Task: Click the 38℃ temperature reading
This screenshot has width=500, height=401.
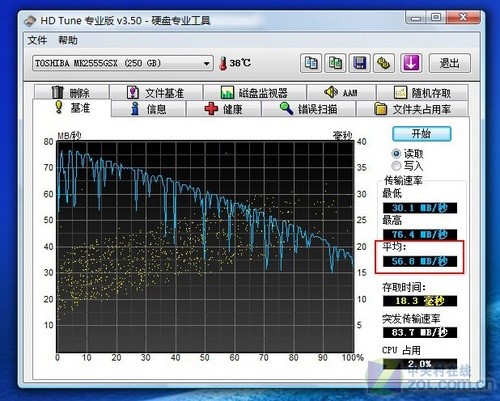Action: coord(240,63)
